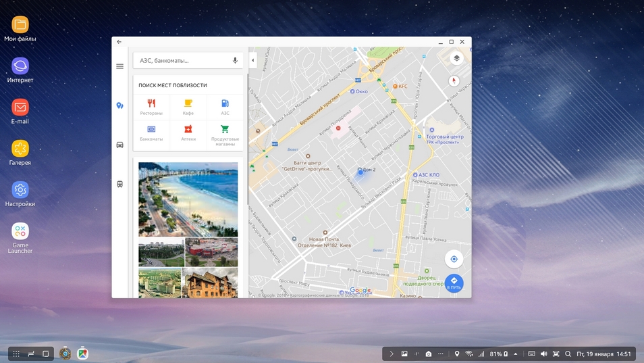Screen dimensions: 644x363
Task: Open the taskbar search magnifier
Action: [568, 354]
